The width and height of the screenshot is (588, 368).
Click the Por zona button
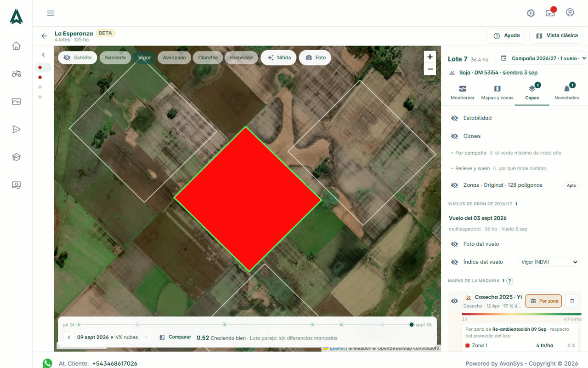pyautogui.click(x=543, y=301)
